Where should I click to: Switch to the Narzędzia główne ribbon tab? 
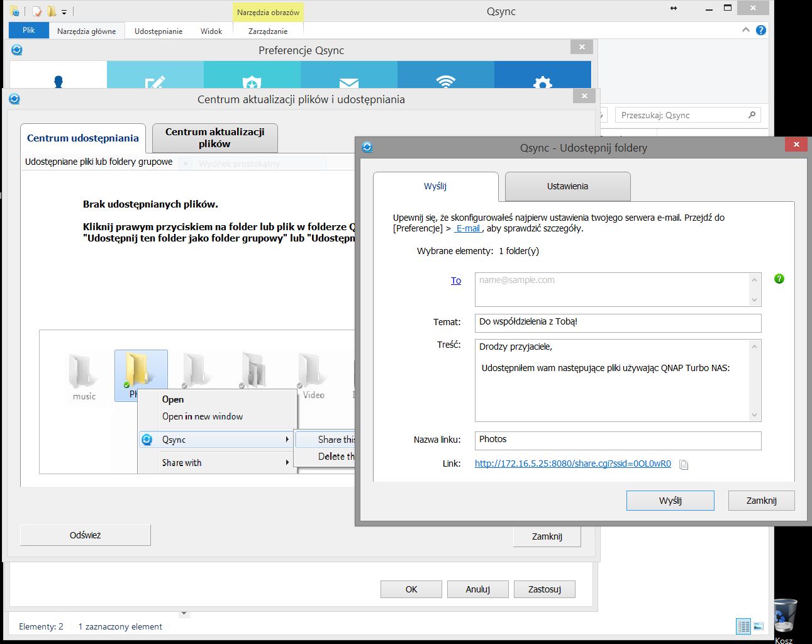[86, 31]
